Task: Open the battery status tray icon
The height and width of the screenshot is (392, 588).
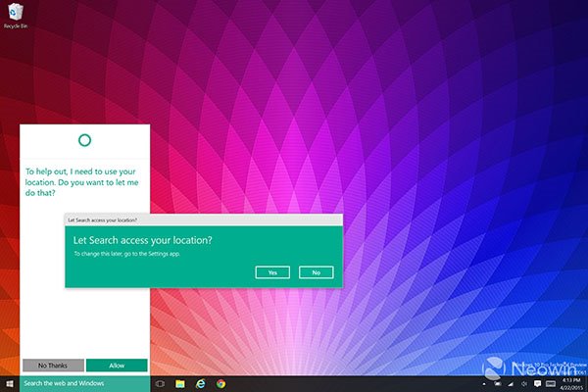Action: coord(498,384)
